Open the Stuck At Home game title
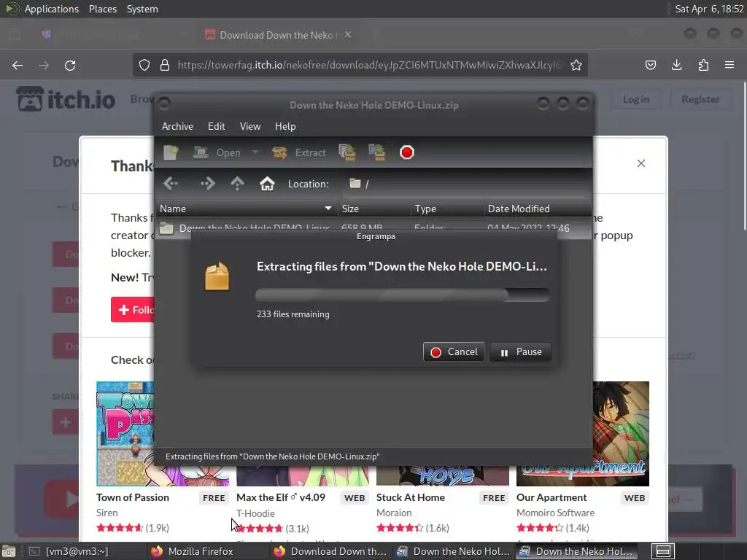 (x=411, y=497)
